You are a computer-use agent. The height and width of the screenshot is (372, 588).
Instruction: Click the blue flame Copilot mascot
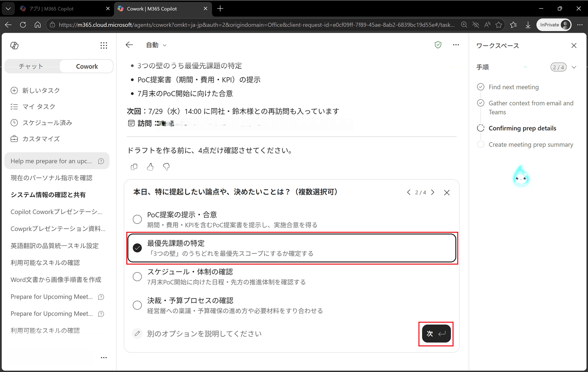pyautogui.click(x=521, y=176)
